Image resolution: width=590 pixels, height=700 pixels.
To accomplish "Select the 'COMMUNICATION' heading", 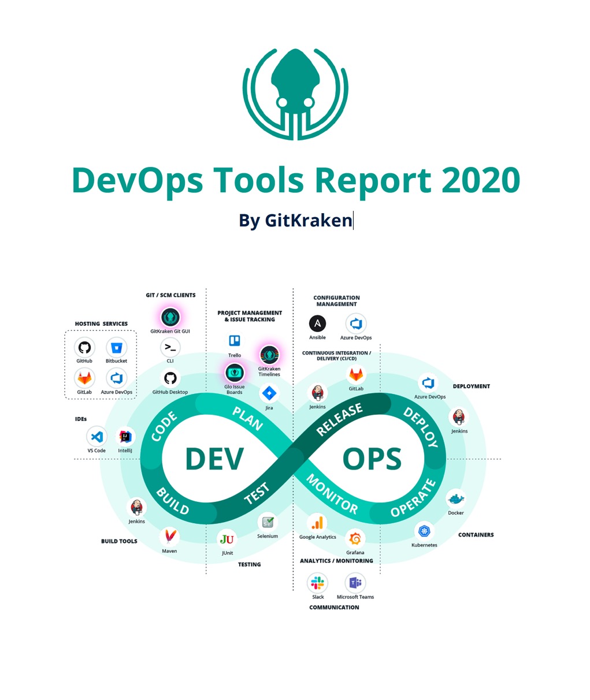I will [334, 608].
